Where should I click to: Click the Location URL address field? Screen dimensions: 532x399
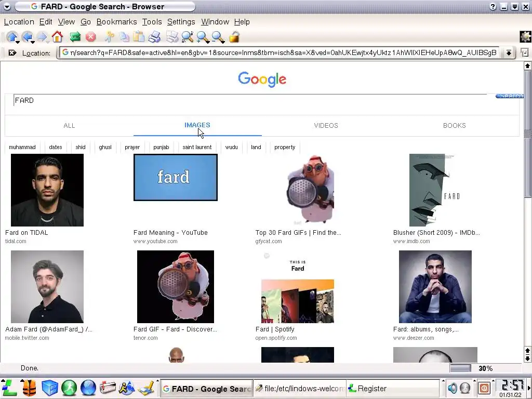tap(280, 52)
